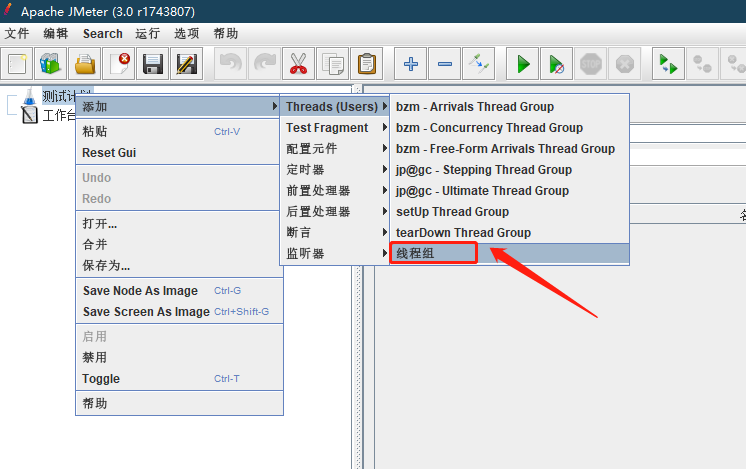Click the Redo arrow toolbar icon

pyautogui.click(x=265, y=63)
